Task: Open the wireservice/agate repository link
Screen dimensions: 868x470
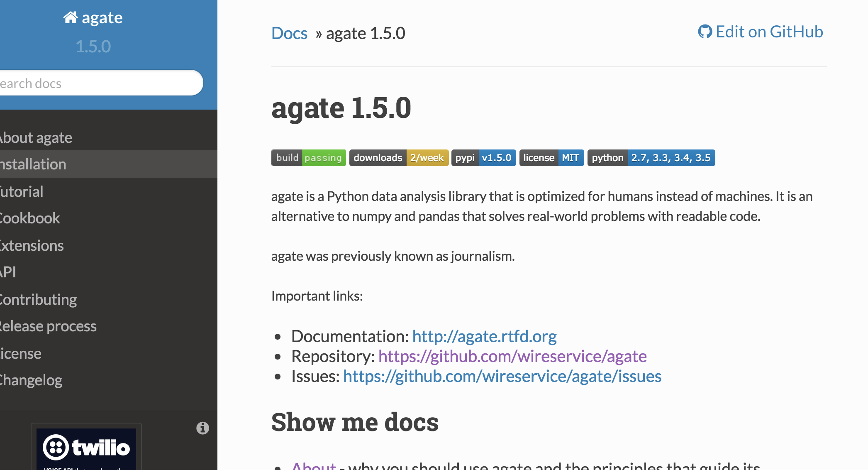Action: tap(512, 356)
